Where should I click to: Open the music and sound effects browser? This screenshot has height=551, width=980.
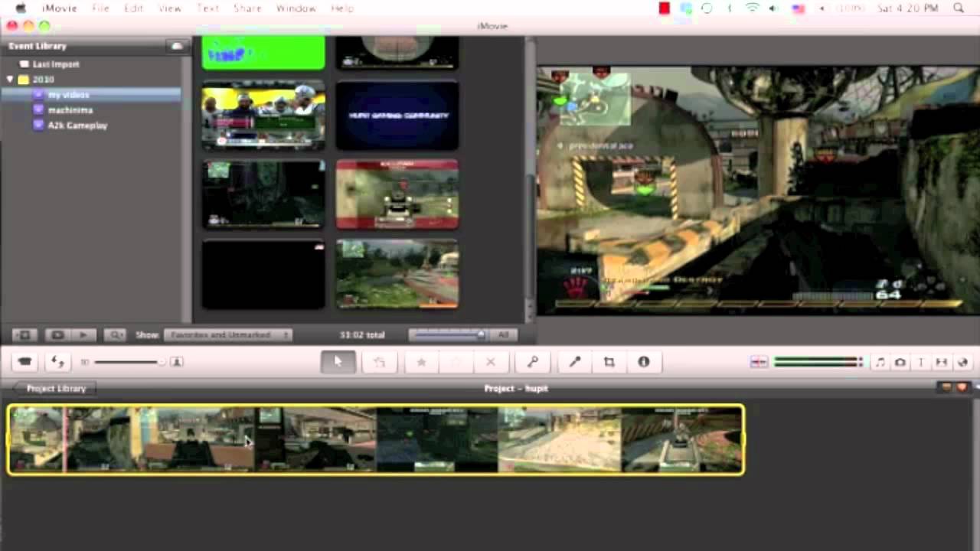coord(880,362)
